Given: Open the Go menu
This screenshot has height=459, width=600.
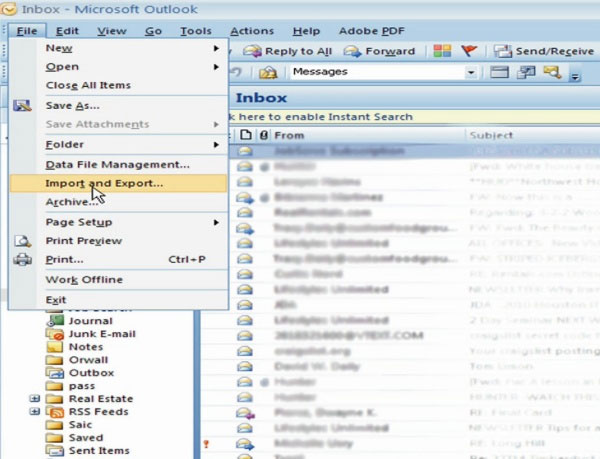Looking at the screenshot, I should tap(153, 31).
